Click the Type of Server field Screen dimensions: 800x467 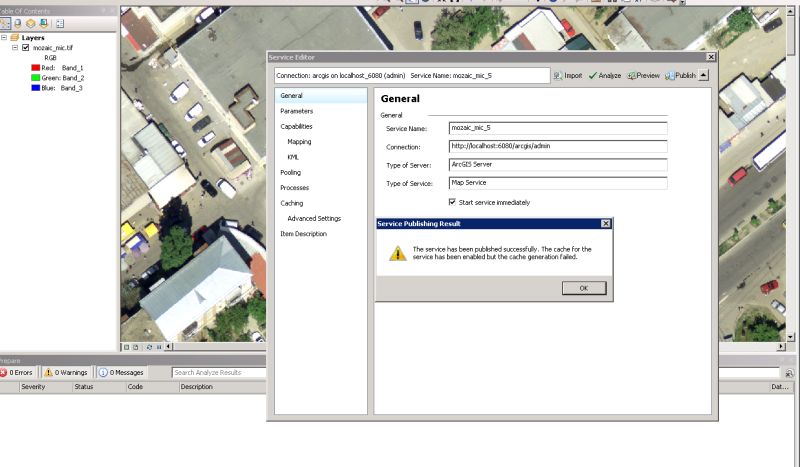[x=558, y=165]
